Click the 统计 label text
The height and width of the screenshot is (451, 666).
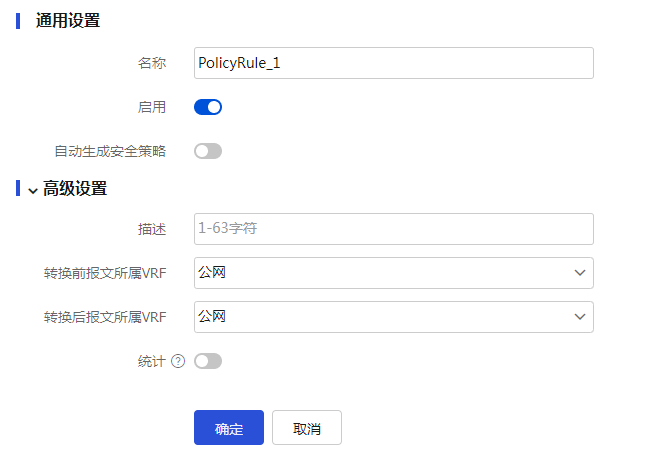(x=152, y=361)
